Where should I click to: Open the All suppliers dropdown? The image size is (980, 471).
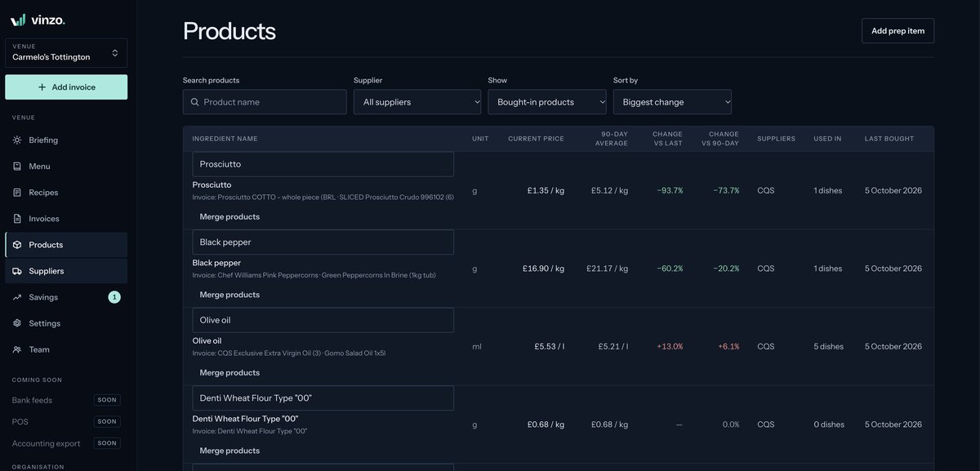tap(417, 102)
